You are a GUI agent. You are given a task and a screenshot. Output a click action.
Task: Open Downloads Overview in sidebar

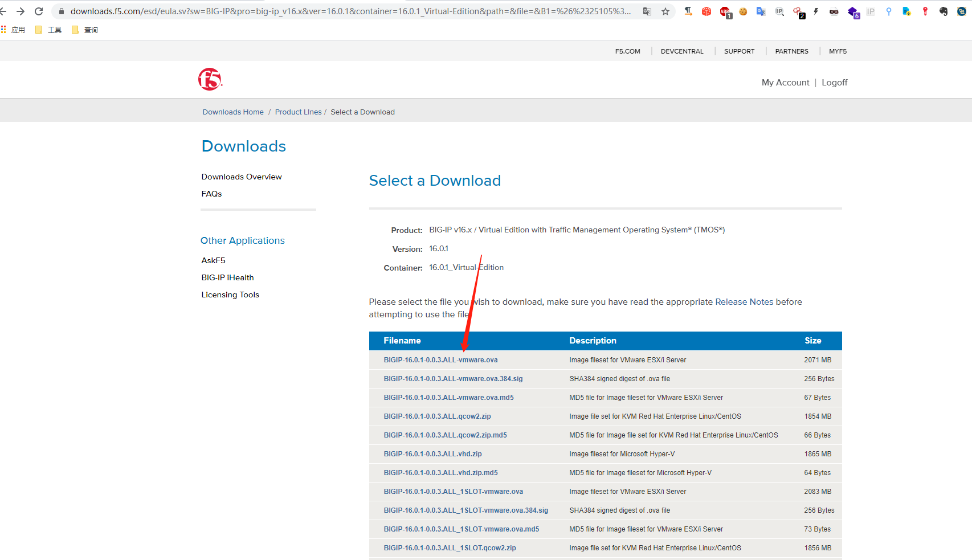(x=242, y=177)
